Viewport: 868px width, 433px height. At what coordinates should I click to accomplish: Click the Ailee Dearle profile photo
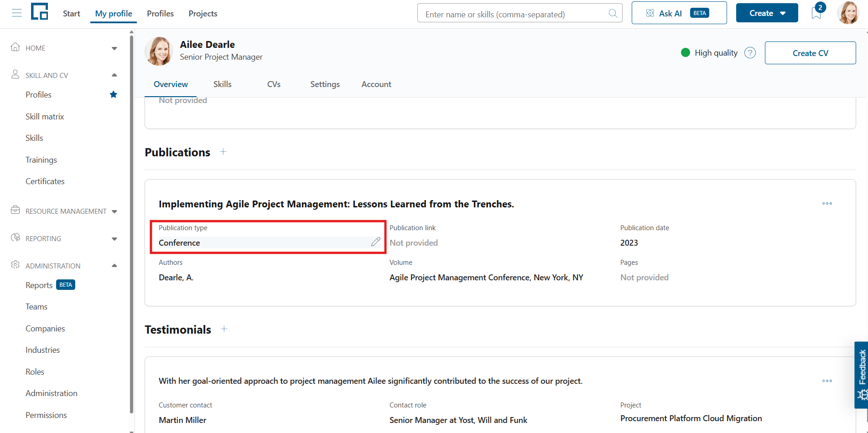click(159, 51)
